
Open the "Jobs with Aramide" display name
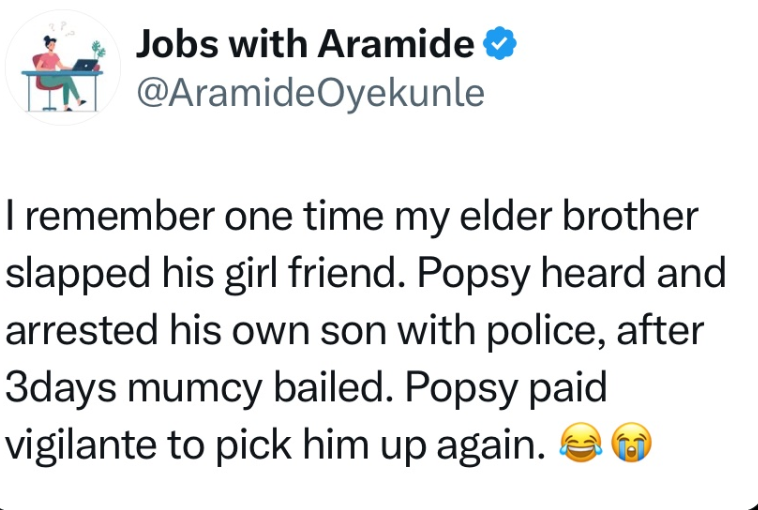point(304,44)
